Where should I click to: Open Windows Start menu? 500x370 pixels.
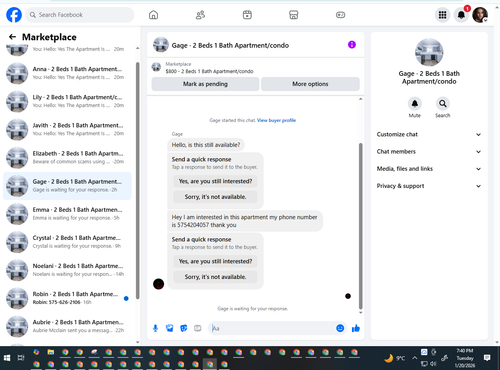7,358
